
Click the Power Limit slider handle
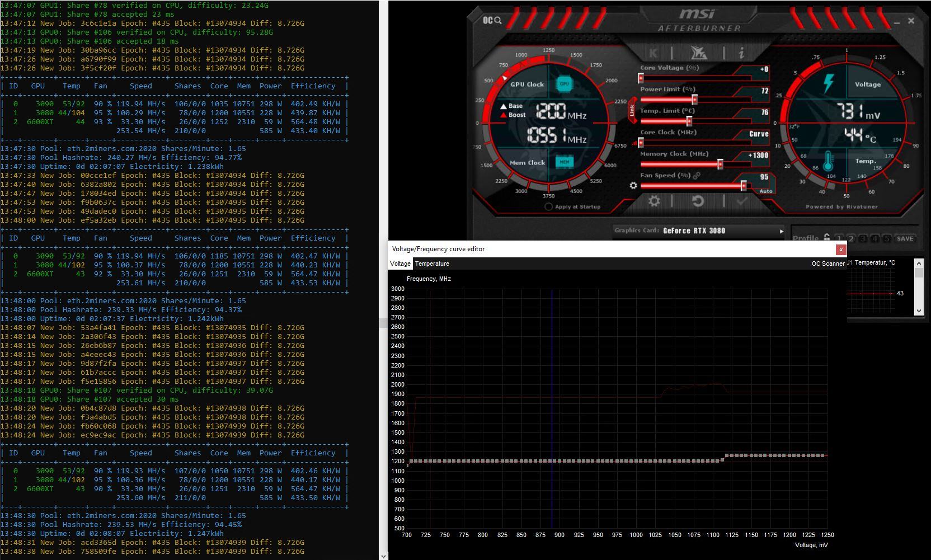click(x=694, y=100)
